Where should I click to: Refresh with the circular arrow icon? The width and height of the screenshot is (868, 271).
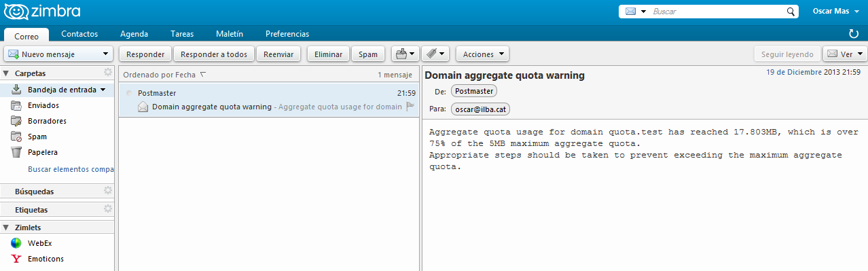tap(854, 33)
